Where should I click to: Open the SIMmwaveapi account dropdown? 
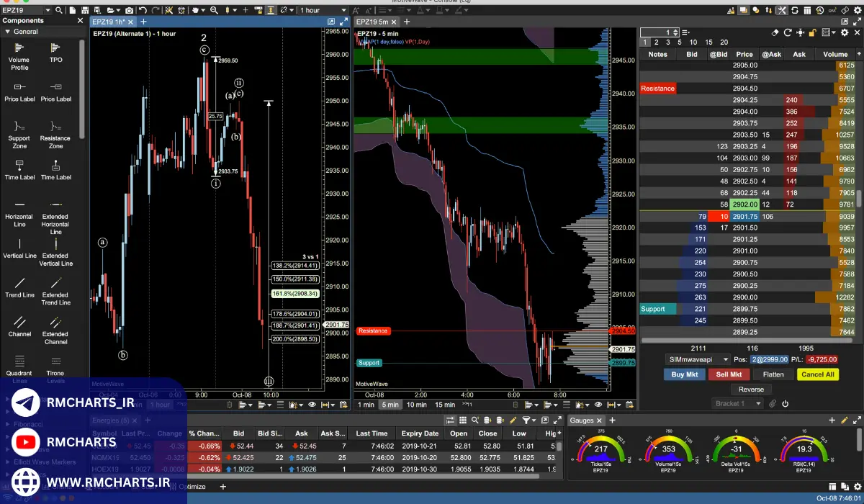pos(698,359)
